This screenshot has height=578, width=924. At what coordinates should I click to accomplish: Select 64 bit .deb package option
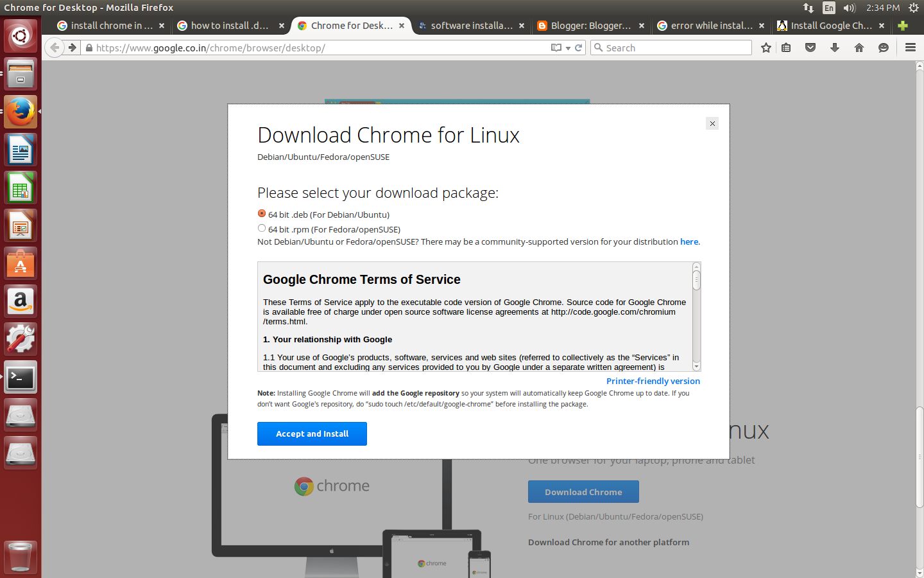262,213
